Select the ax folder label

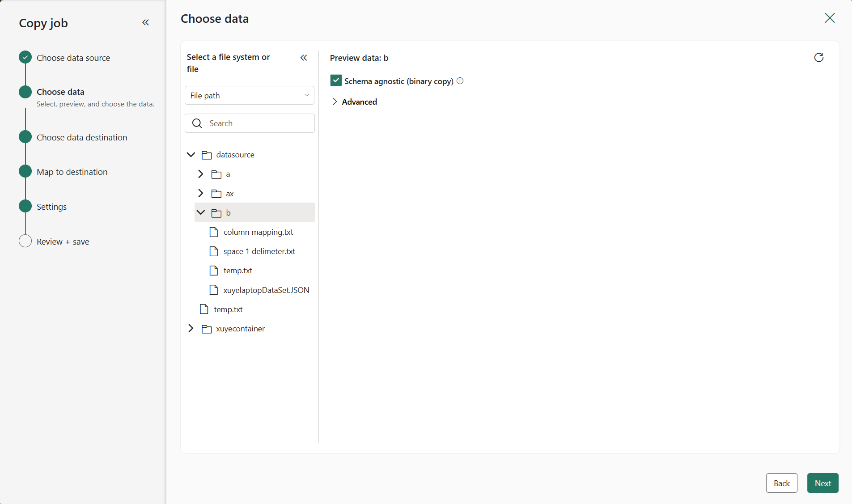tap(230, 194)
